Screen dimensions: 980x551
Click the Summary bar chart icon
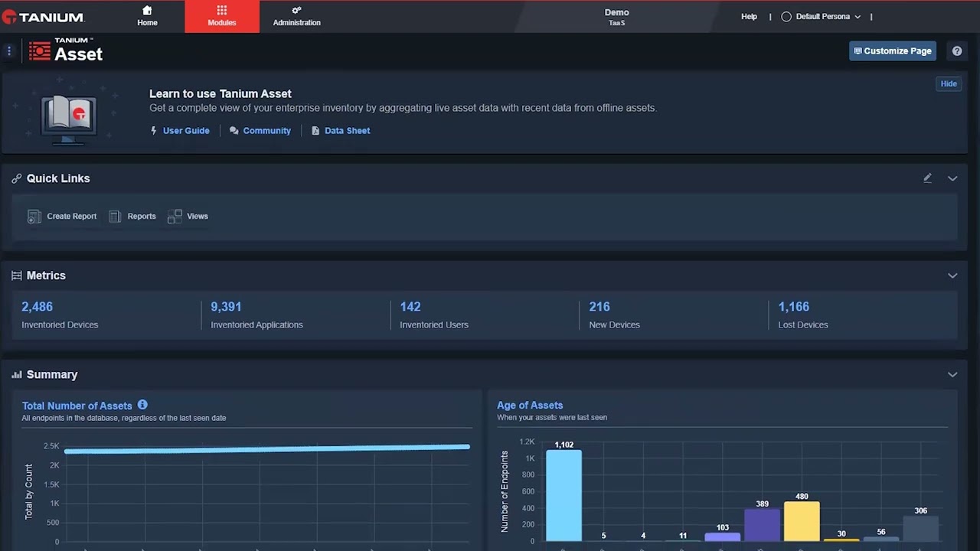[17, 375]
